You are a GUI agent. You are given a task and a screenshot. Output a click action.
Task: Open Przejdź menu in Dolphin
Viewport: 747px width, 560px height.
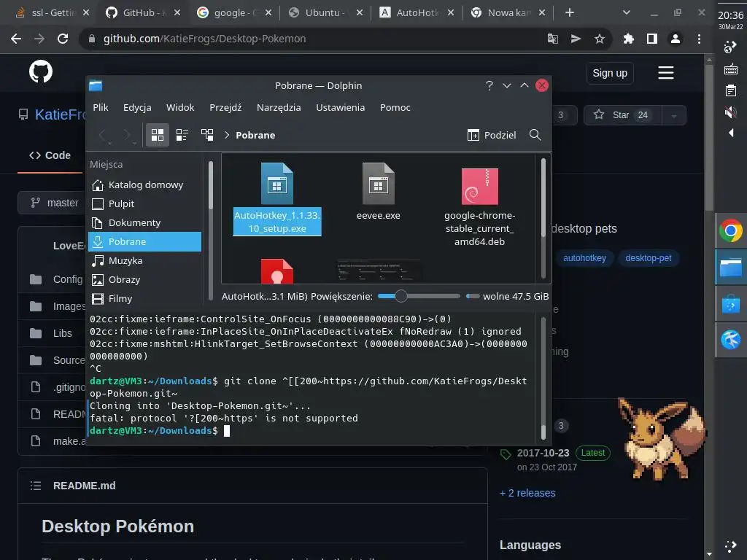[x=225, y=108]
